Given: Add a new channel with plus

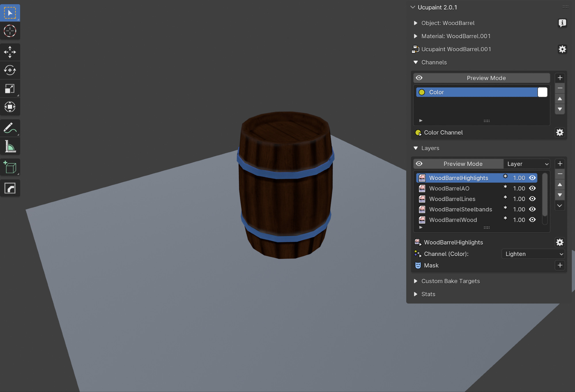Looking at the screenshot, I should (x=560, y=78).
